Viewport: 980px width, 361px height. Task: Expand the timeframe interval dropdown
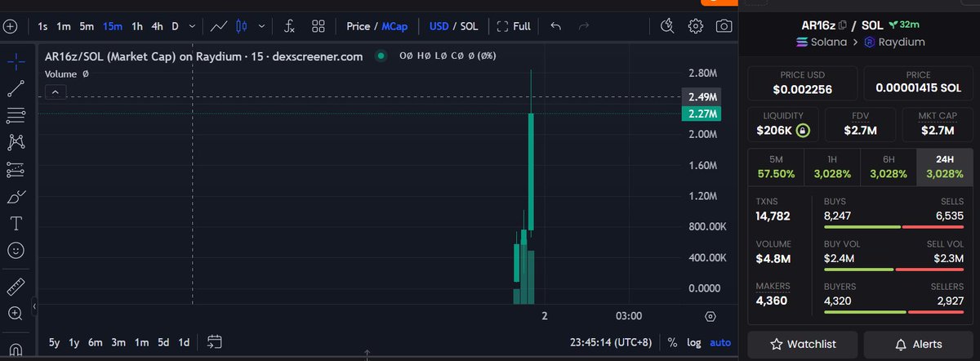coord(192,26)
